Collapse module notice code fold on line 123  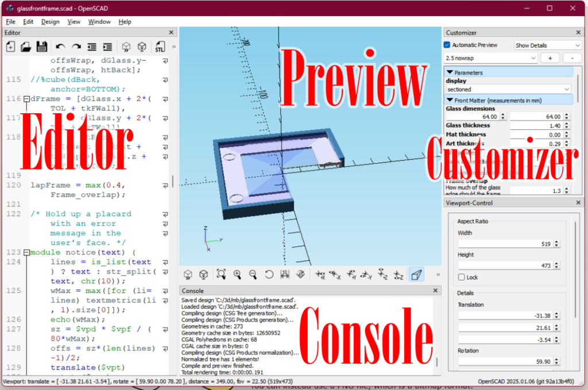26,253
